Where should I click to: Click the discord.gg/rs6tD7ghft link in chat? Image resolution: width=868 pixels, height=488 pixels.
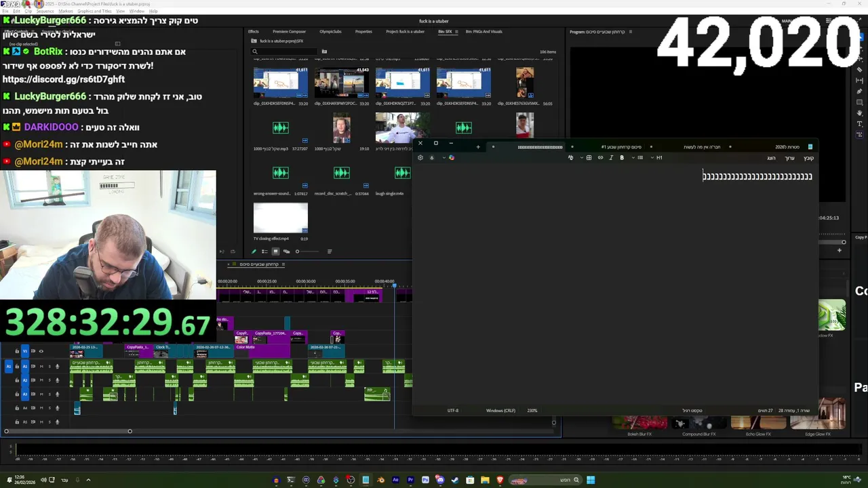click(64, 79)
